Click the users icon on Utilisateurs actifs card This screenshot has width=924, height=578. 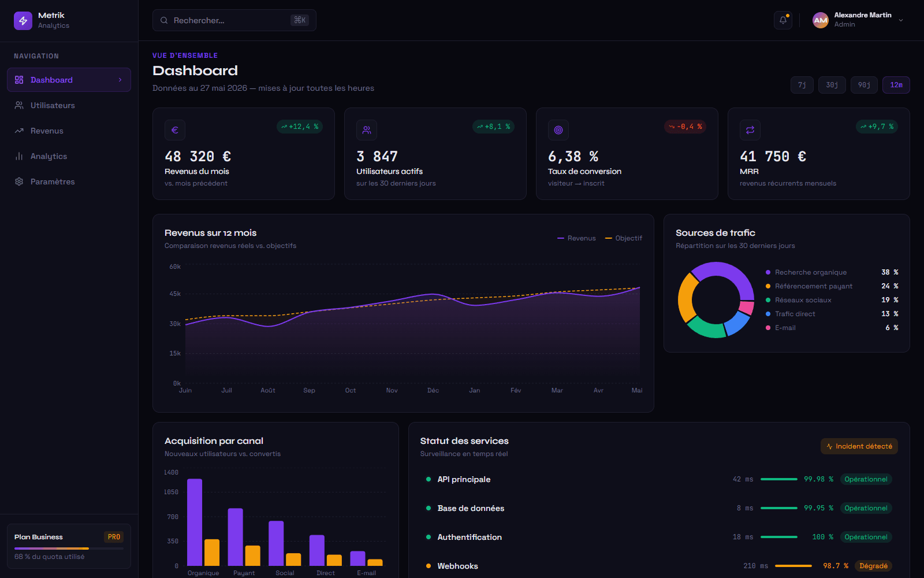367,130
